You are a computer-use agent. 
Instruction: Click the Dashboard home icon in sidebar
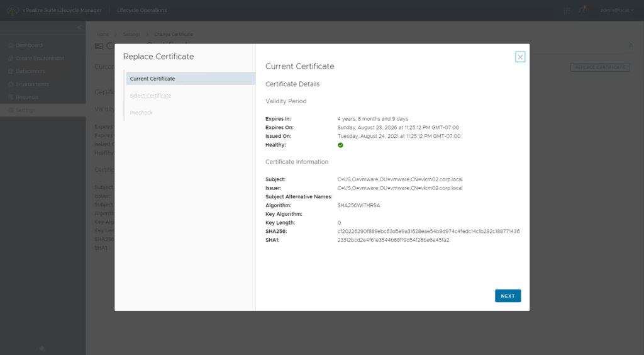coord(9,45)
